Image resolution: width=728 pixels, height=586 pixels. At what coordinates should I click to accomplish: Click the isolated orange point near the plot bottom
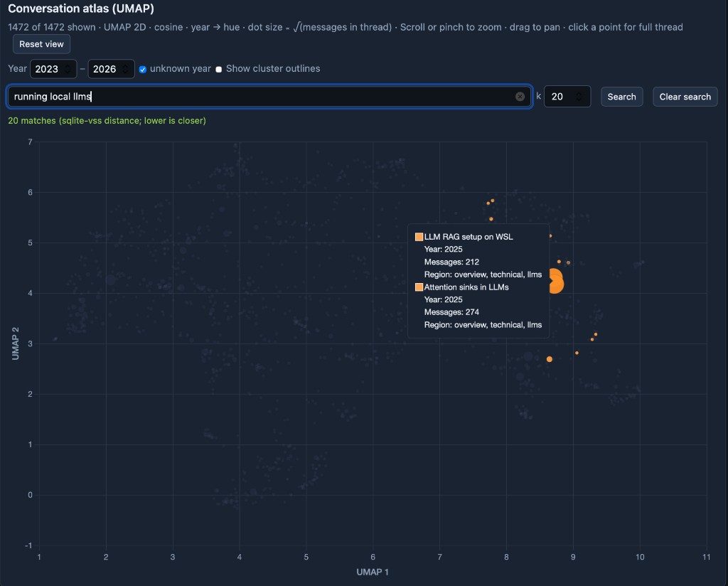(550, 360)
